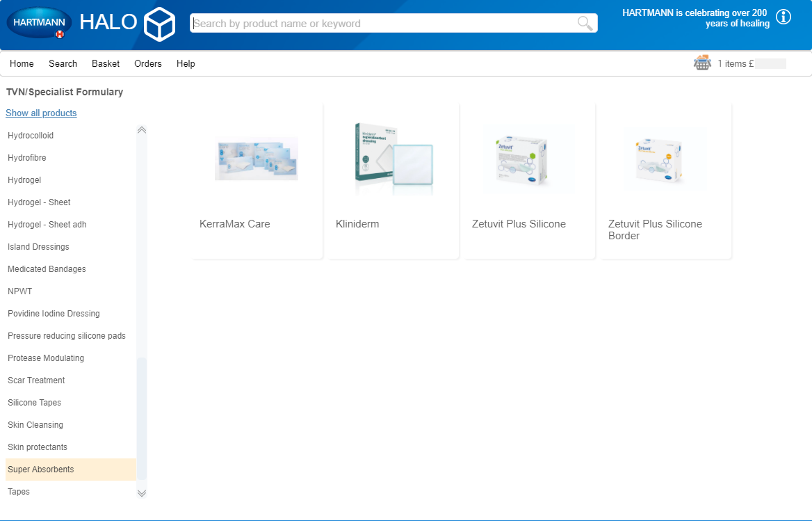Open the info icon in the header
Image resolution: width=812 pixels, height=521 pixels.
[x=783, y=17]
